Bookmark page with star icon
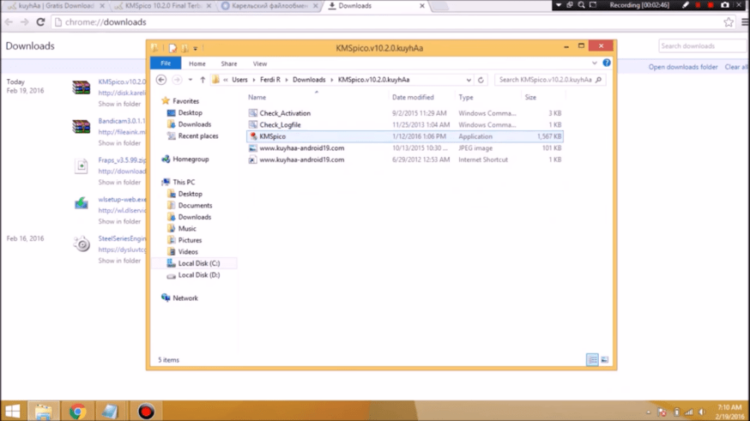 (728, 22)
